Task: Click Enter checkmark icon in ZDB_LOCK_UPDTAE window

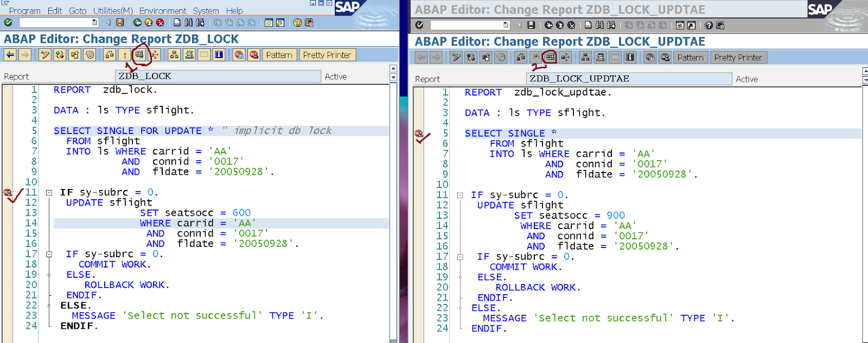Action: [419, 25]
